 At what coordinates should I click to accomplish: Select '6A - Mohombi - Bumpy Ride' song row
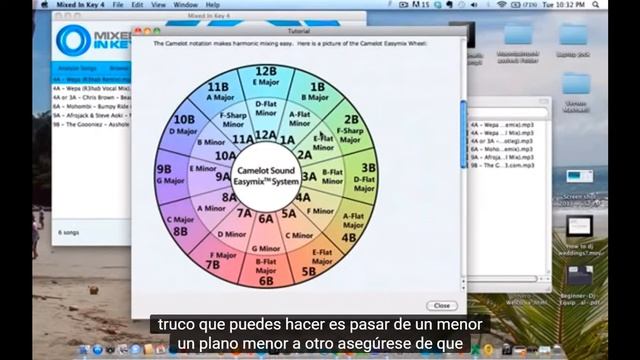tap(91, 107)
